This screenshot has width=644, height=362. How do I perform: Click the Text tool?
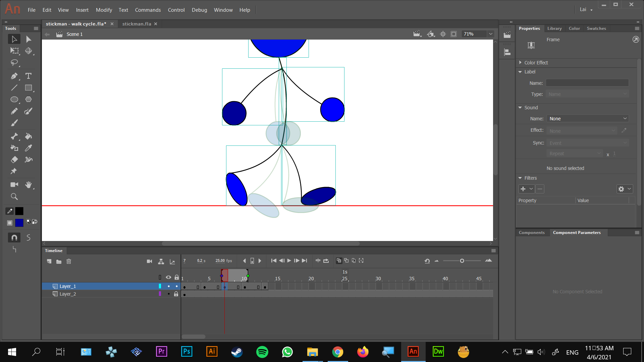(x=29, y=76)
